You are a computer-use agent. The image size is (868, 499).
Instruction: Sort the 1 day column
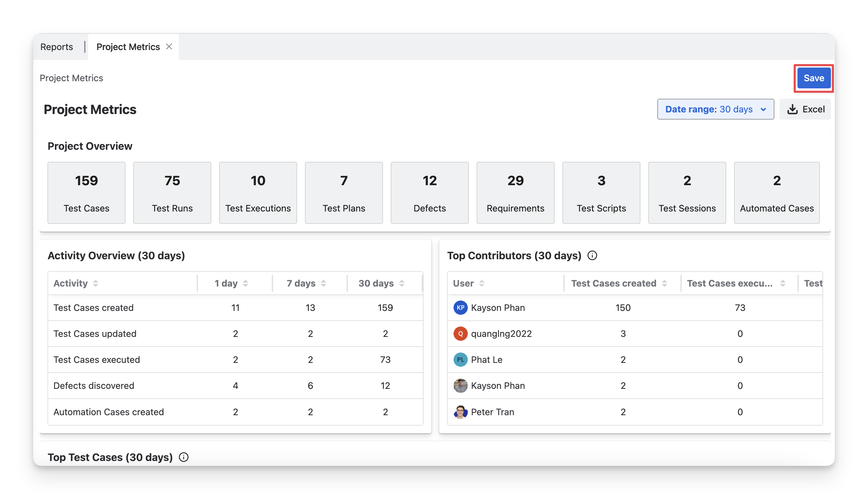point(245,283)
